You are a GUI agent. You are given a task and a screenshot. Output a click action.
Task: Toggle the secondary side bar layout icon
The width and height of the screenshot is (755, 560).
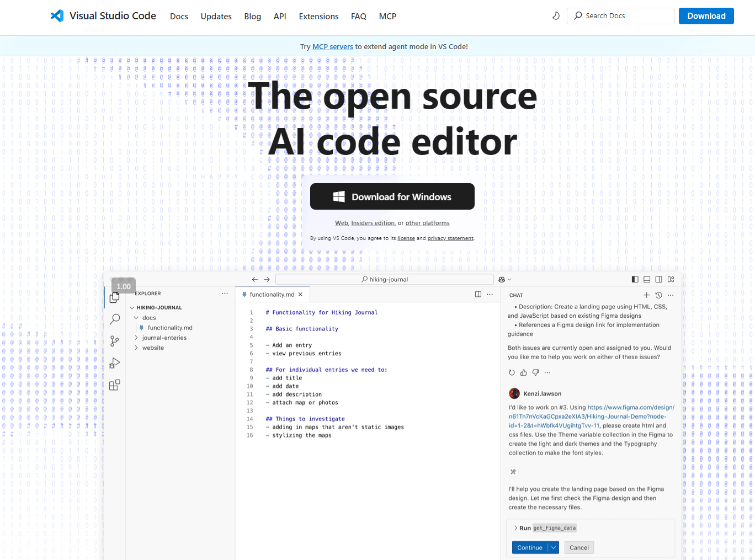pos(658,279)
